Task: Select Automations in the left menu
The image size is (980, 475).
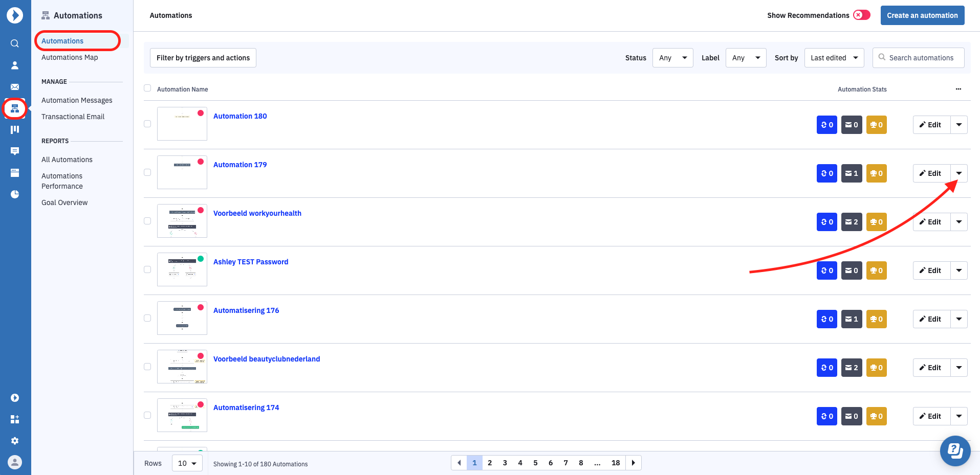Action: coord(62,41)
